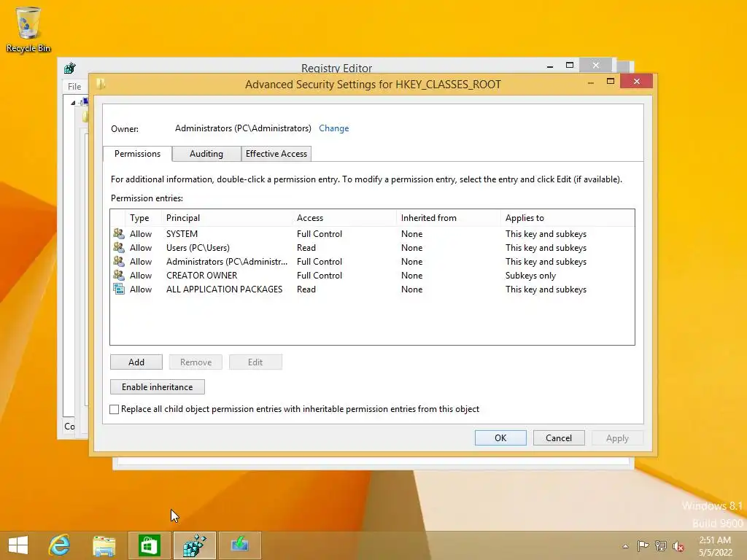Sort by the Inherited from column header
The width and height of the screenshot is (747, 560).
point(449,217)
